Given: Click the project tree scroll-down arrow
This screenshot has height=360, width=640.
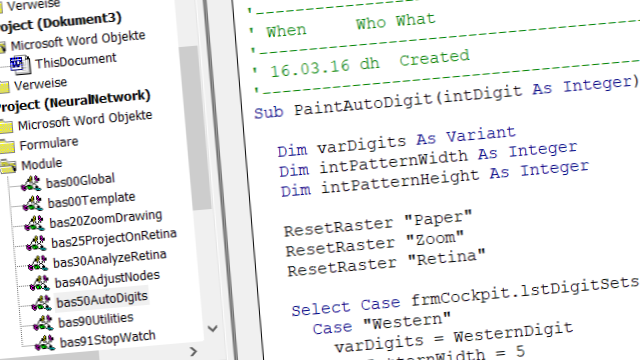Looking at the screenshot, I should (x=212, y=328).
